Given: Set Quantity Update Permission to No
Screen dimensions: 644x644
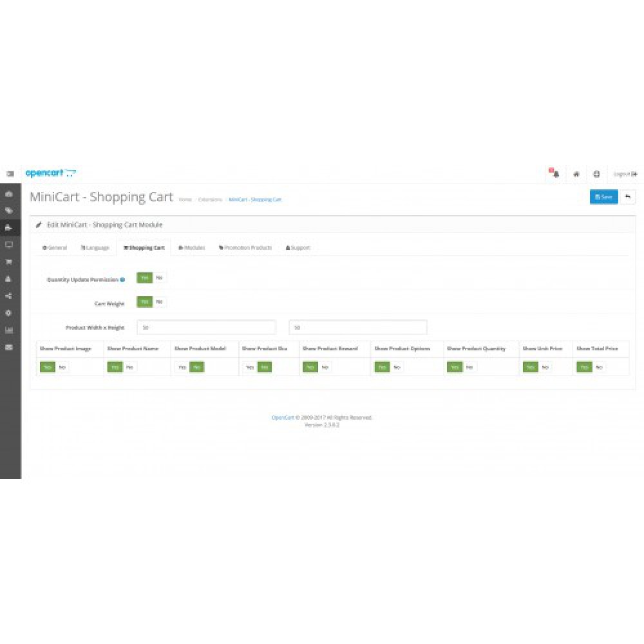Looking at the screenshot, I should point(159,278).
